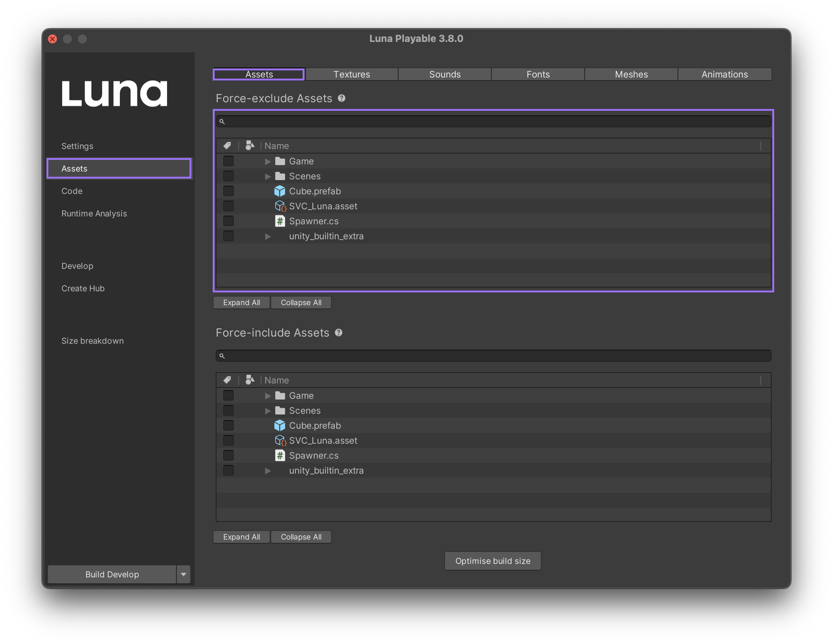Click the Luna logo
The height and width of the screenshot is (644, 833).
[114, 93]
